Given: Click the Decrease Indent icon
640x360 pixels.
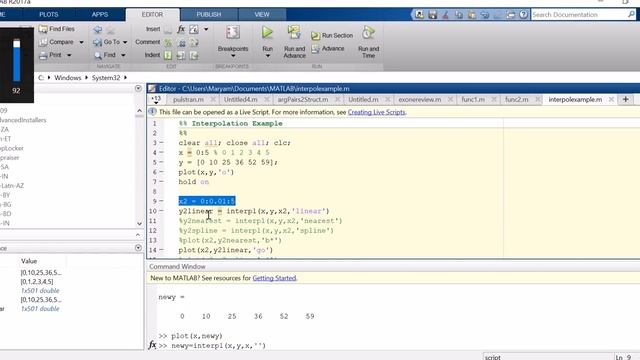Looking at the screenshot, I should pos(194,55).
